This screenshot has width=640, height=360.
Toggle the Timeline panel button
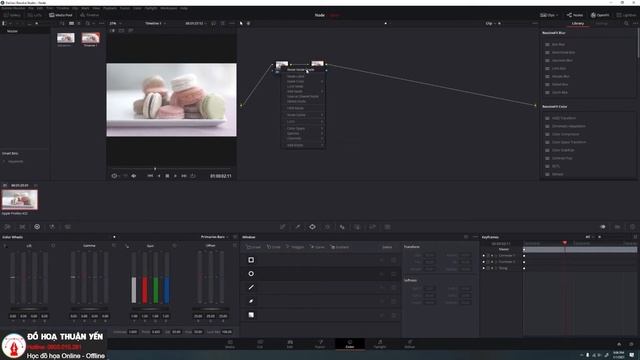[89, 15]
